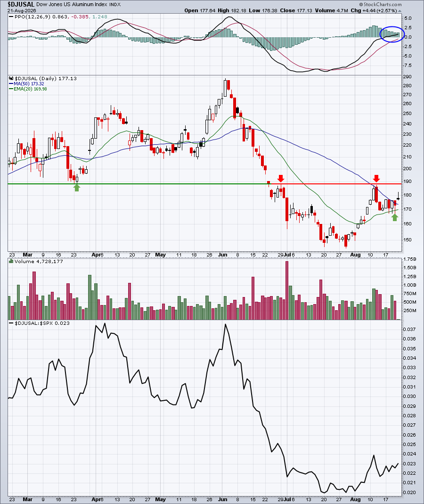Click the $DJUSAL ticker symbol in the chart title
The image size is (424, 504).
pyautogui.click(x=21, y=4)
